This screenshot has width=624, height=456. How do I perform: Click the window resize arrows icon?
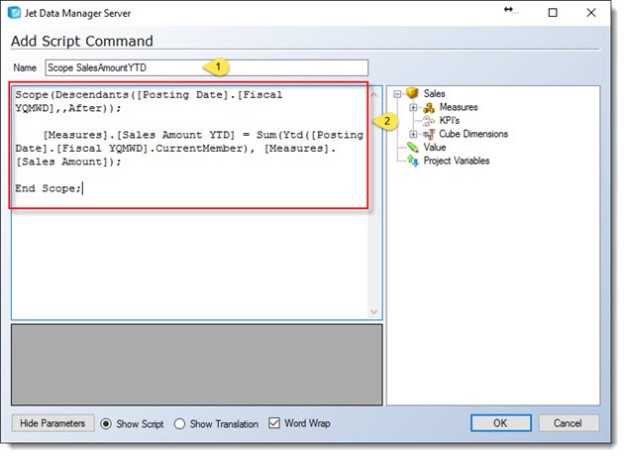[509, 10]
